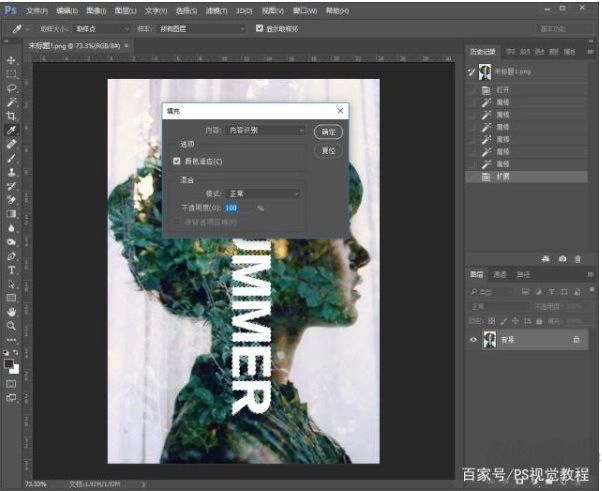Screen dimensions: 602x491
Task: Open the 内容 dropdown in Fill dialog
Action: tap(266, 130)
